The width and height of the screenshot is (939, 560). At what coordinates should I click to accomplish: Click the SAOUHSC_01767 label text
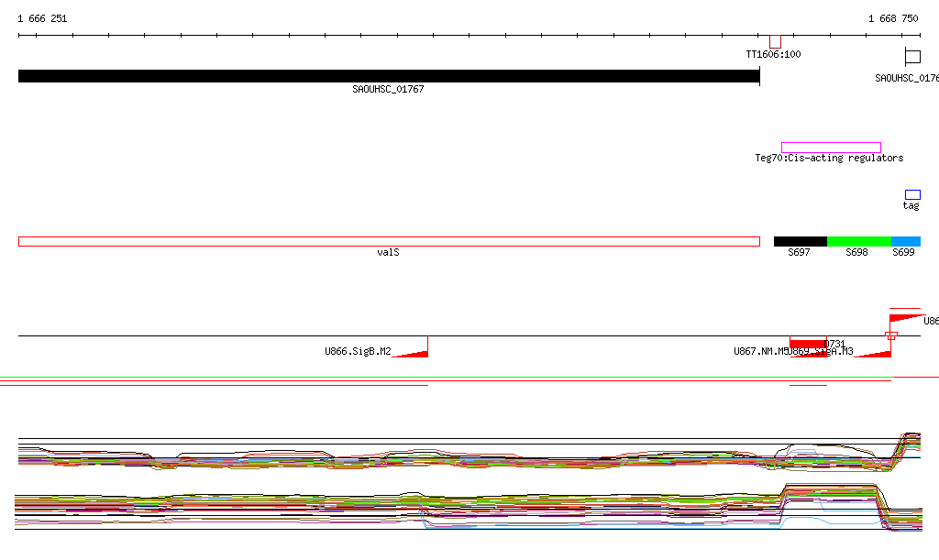click(388, 89)
